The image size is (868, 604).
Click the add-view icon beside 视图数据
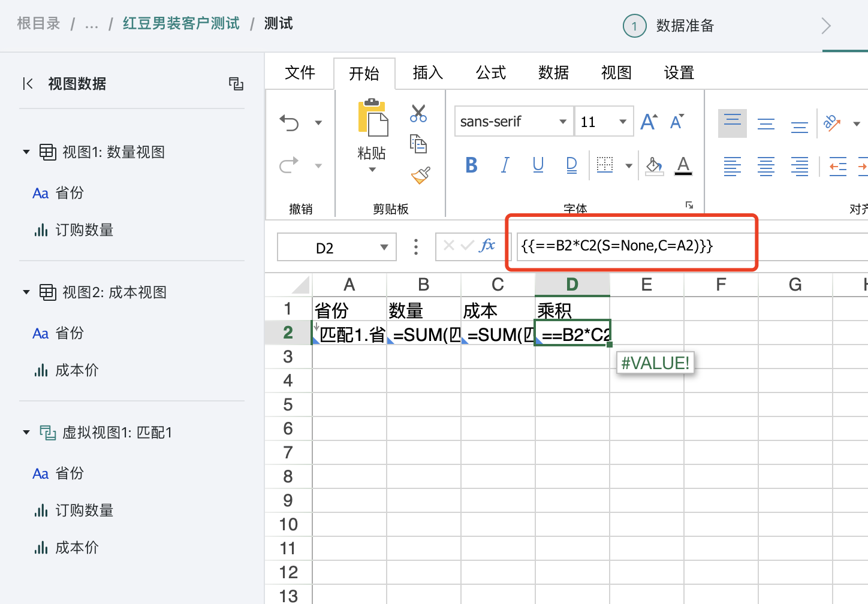point(236,84)
